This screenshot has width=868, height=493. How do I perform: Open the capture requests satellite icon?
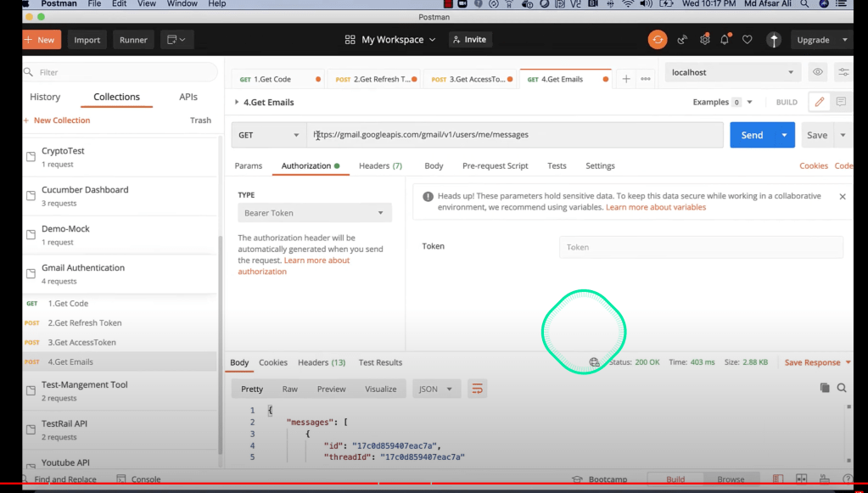tap(682, 40)
